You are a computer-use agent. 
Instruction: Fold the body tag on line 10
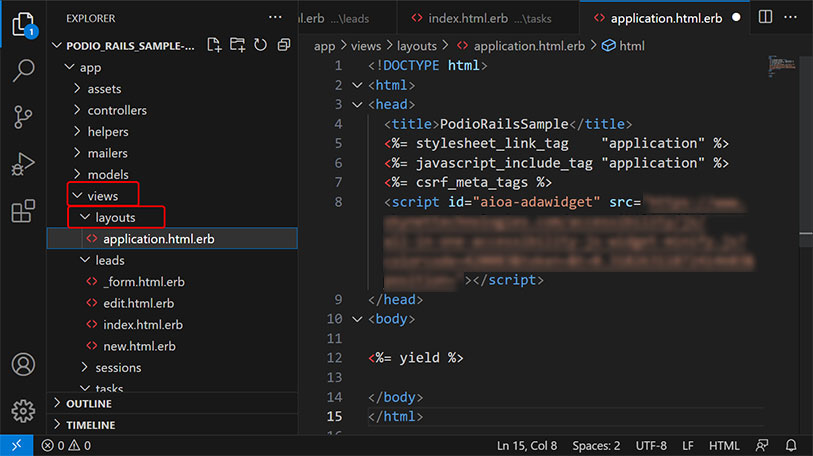click(357, 319)
